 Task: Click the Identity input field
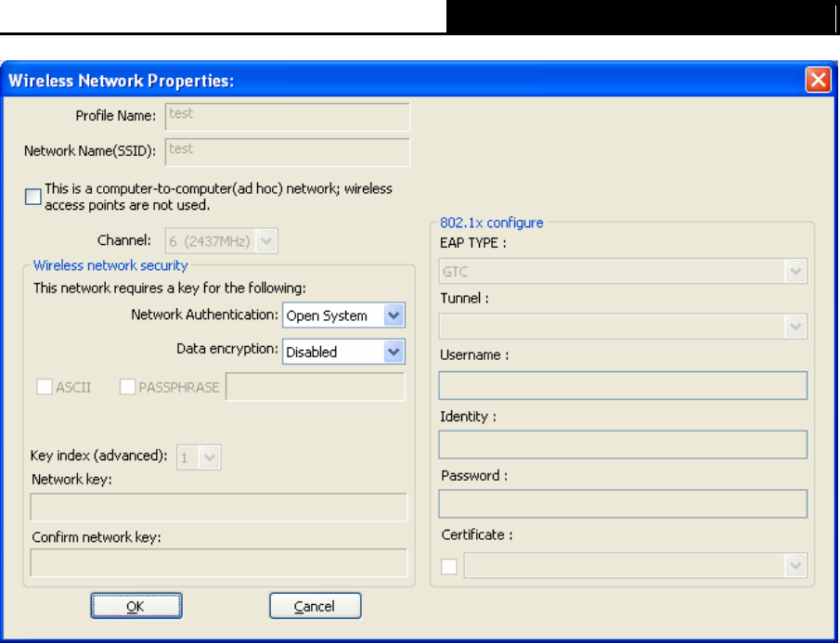pyautogui.click(x=623, y=444)
